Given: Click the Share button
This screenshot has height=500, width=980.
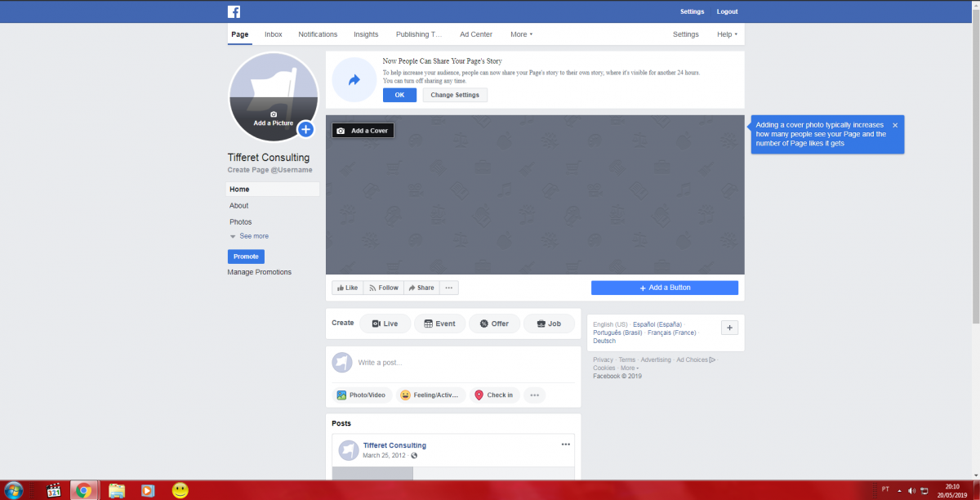Looking at the screenshot, I should point(421,288).
